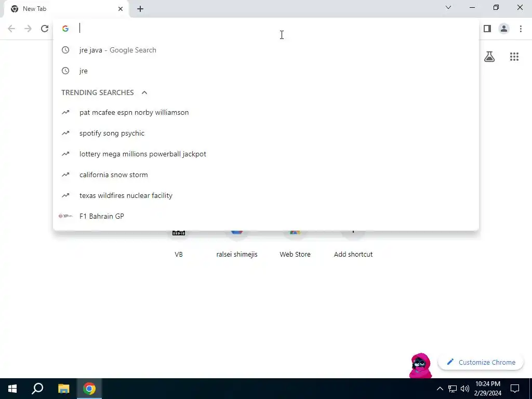
Task: Click the Chrome taskbar icon
Action: coord(89,389)
